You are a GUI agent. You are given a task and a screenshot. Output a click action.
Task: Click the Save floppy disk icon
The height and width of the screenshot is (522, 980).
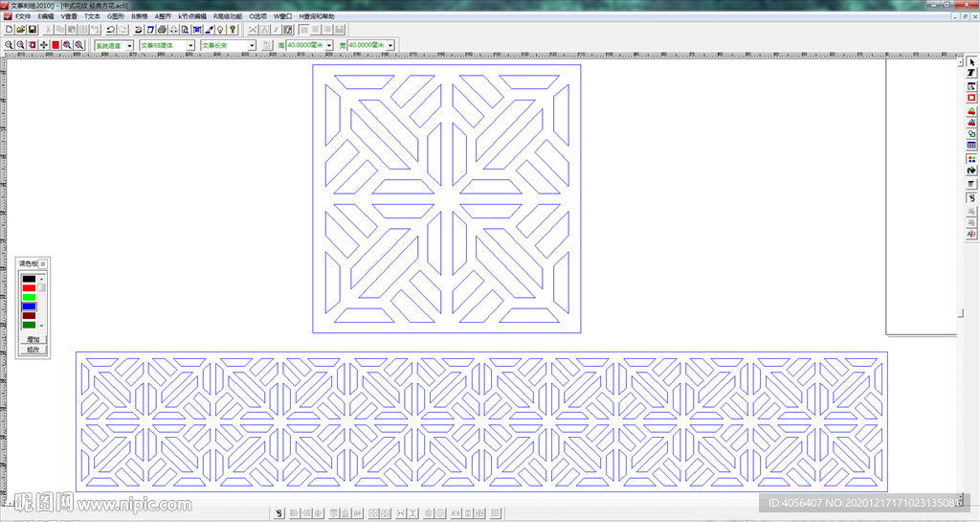coord(33,30)
